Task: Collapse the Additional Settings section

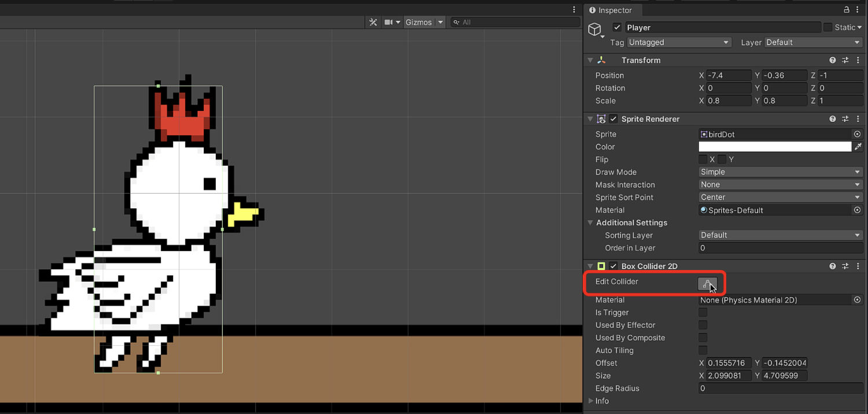Action: pos(590,223)
